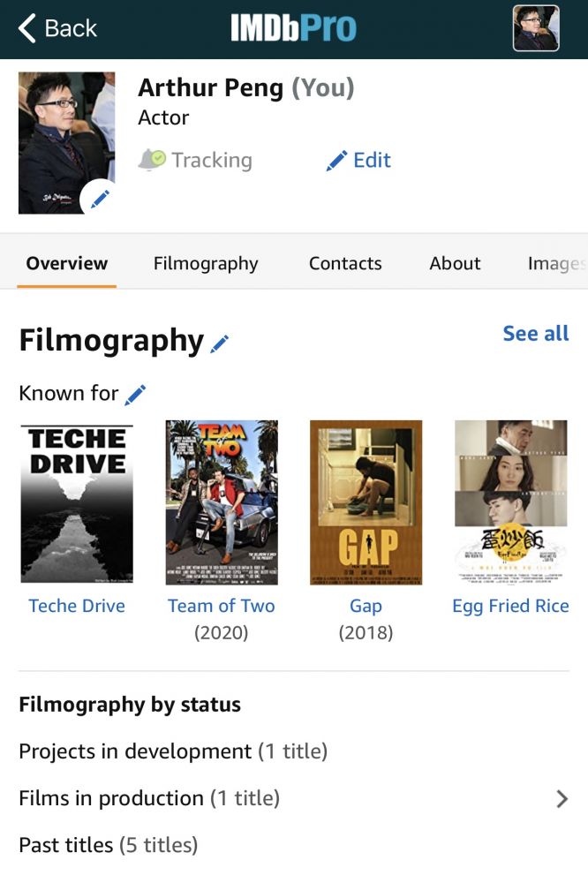Tap the IMDbPro logo

pyautogui.click(x=293, y=28)
